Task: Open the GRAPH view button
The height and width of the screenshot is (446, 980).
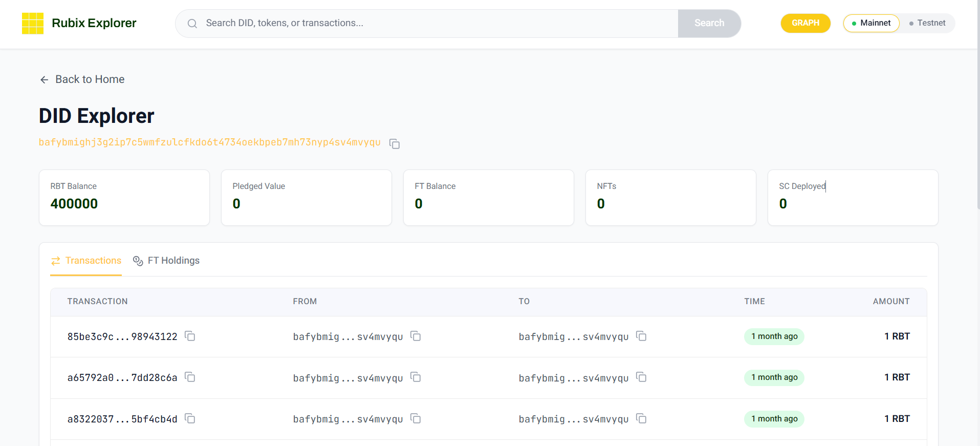Action: 805,23
